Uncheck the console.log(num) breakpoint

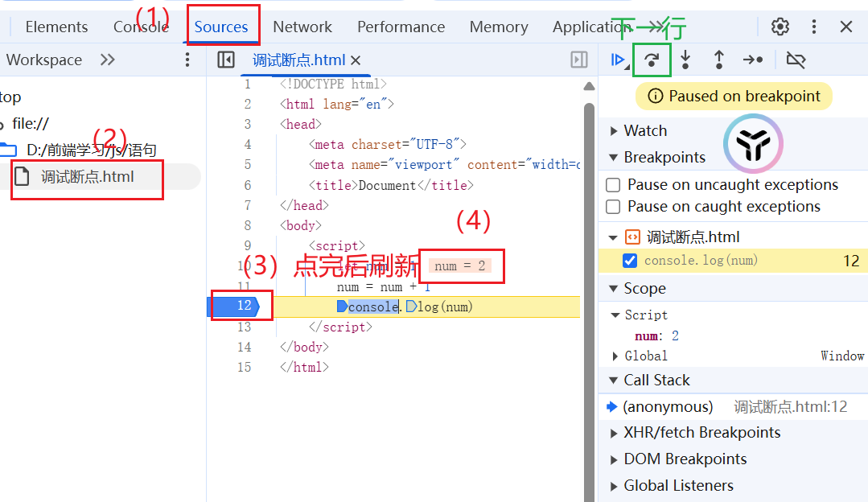(630, 261)
